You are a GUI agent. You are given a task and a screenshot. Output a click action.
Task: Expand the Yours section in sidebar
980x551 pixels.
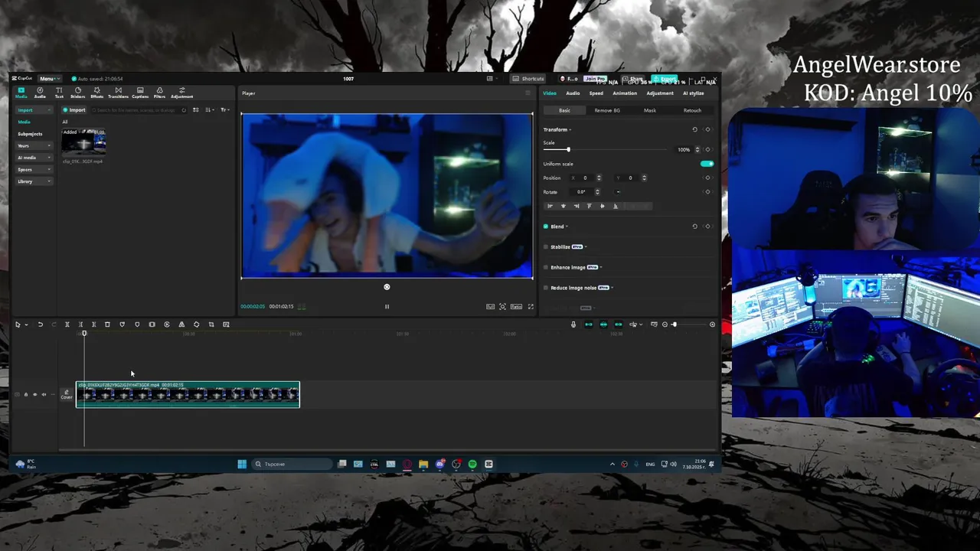pyautogui.click(x=50, y=145)
